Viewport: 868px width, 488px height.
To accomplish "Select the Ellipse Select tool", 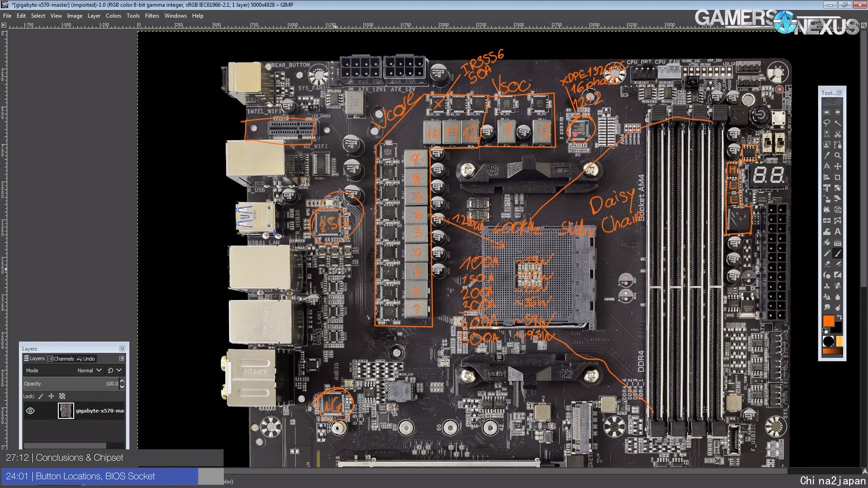I will [838, 113].
